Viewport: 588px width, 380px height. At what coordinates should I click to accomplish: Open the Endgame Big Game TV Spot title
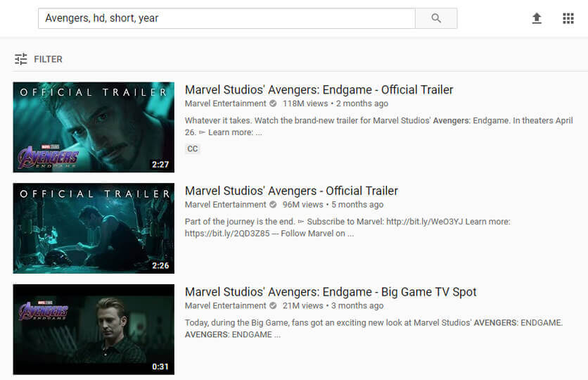(x=331, y=292)
